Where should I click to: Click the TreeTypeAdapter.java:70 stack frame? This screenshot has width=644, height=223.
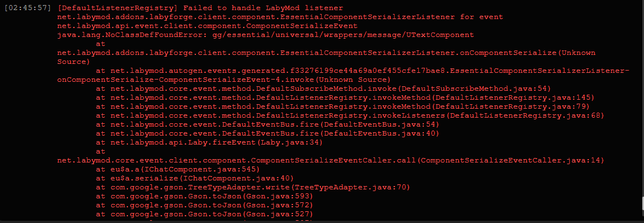pyautogui.click(x=253, y=187)
